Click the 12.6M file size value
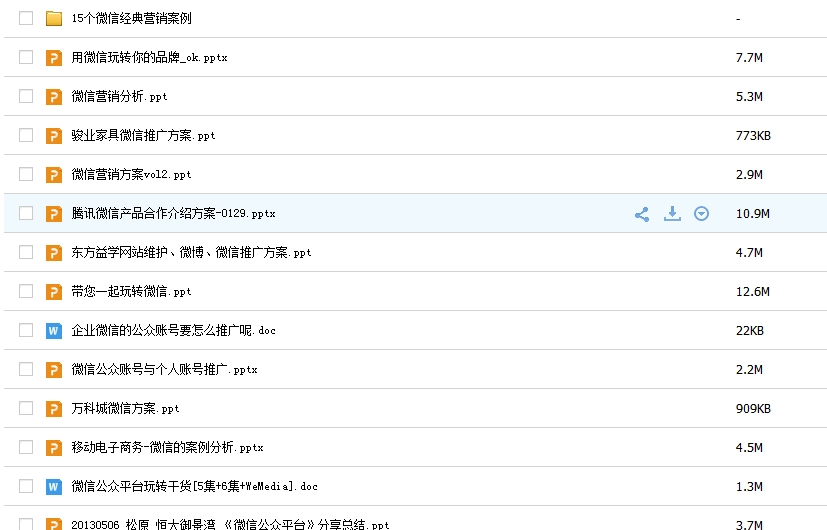The image size is (827, 530). 753,292
